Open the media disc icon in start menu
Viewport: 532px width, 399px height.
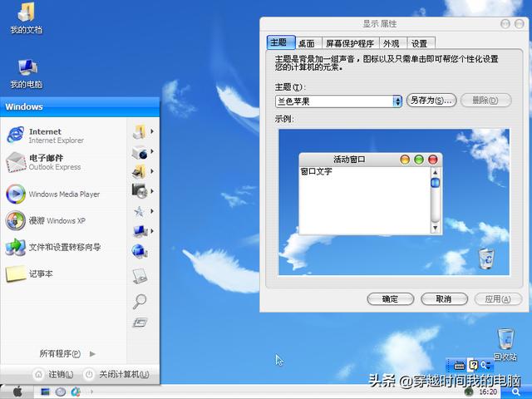[140, 191]
